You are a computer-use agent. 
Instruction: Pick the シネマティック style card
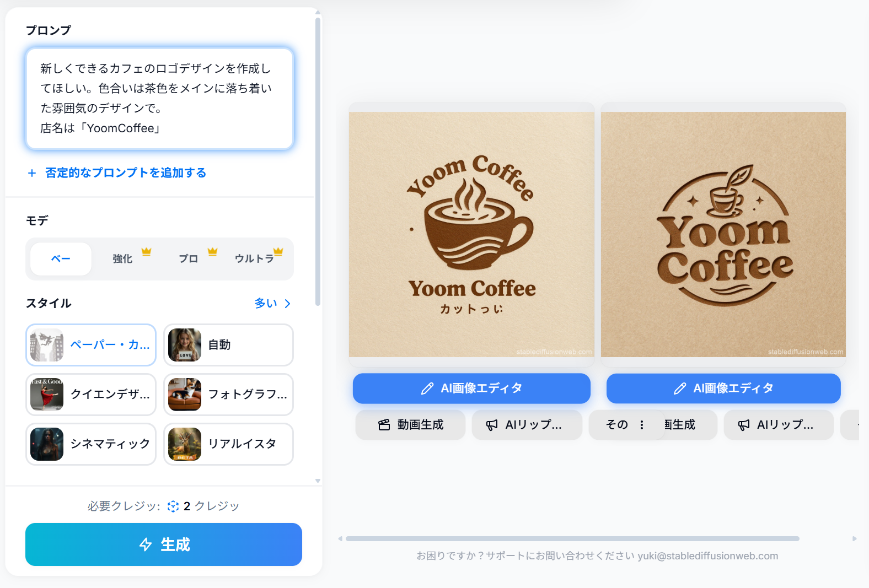tap(91, 444)
